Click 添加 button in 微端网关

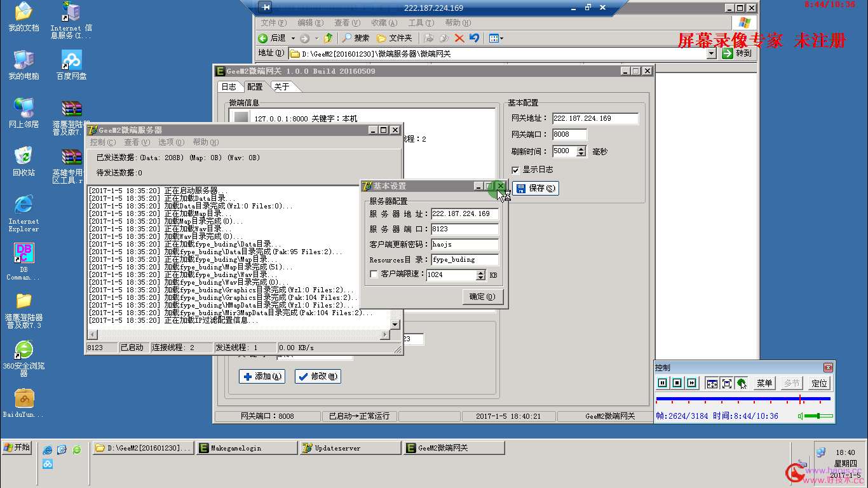tap(262, 376)
